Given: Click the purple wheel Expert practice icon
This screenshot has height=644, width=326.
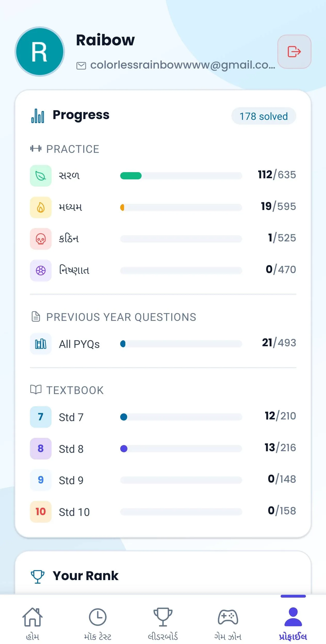Looking at the screenshot, I should (41, 271).
